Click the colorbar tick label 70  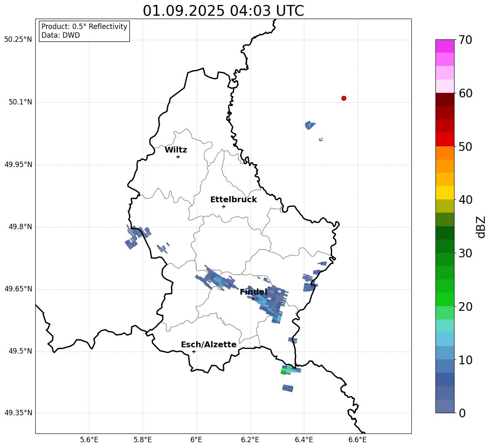tap(465, 40)
